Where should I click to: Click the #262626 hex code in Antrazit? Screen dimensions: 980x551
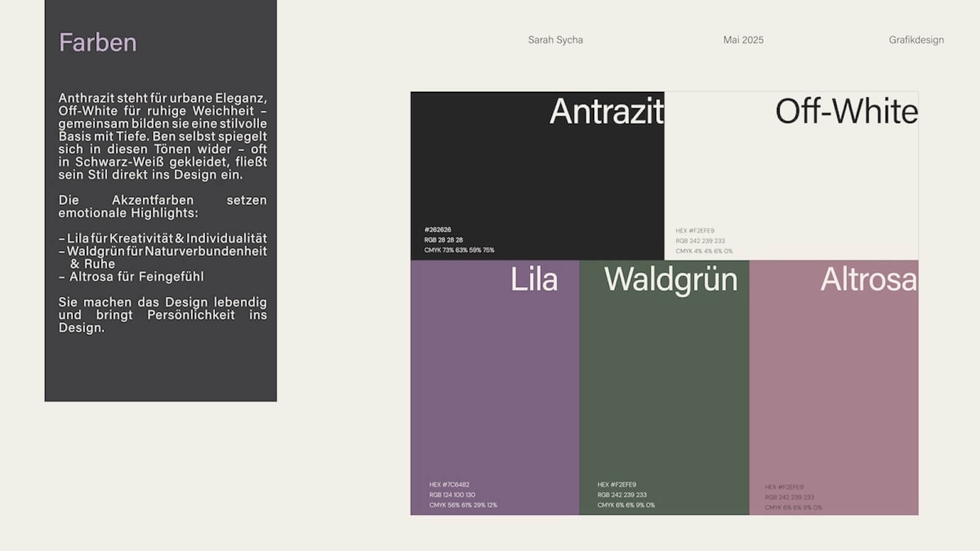(437, 230)
